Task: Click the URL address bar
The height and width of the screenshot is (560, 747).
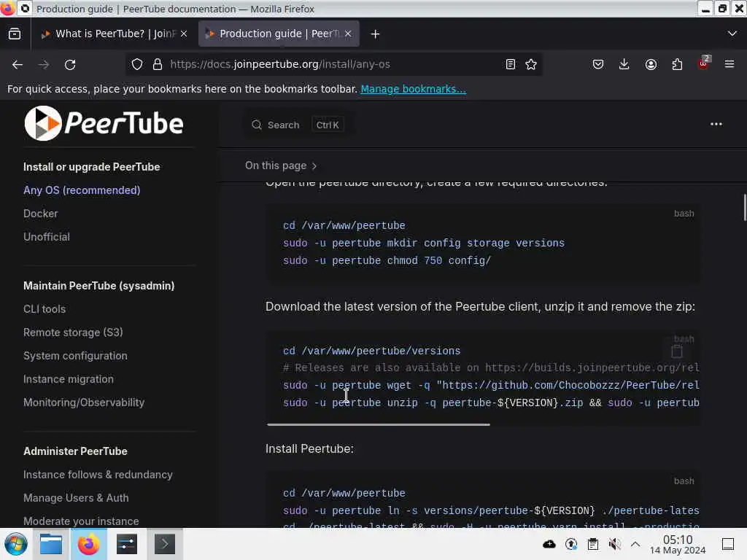Action: (x=333, y=64)
